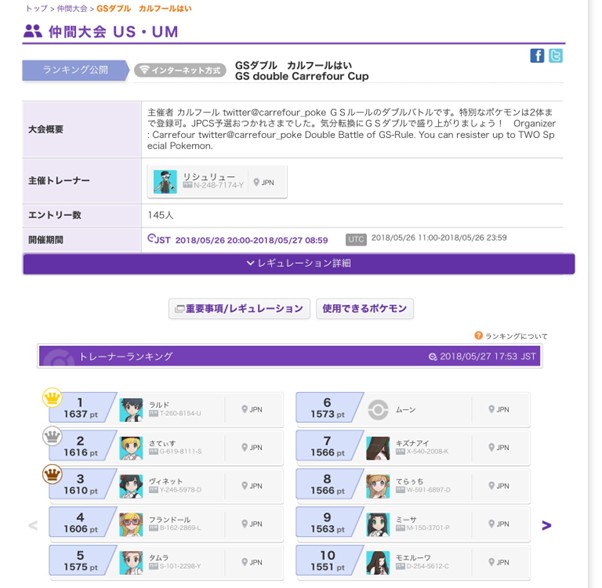Click the 1573 pt score

(x=327, y=415)
